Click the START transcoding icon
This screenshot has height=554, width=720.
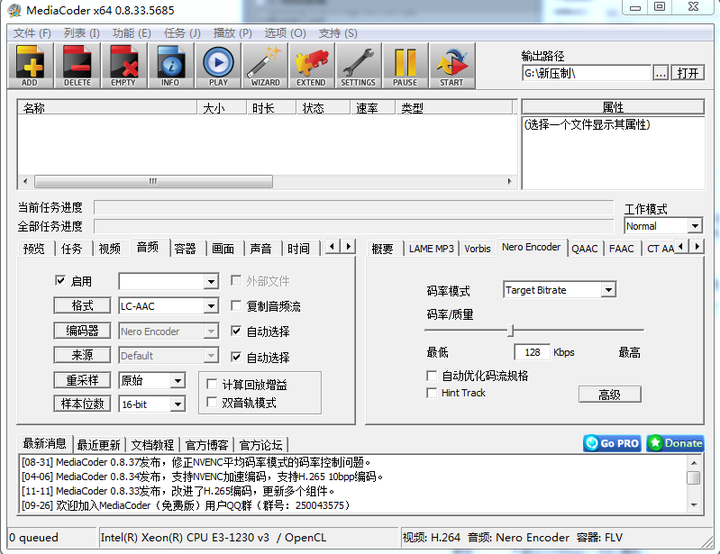(452, 65)
